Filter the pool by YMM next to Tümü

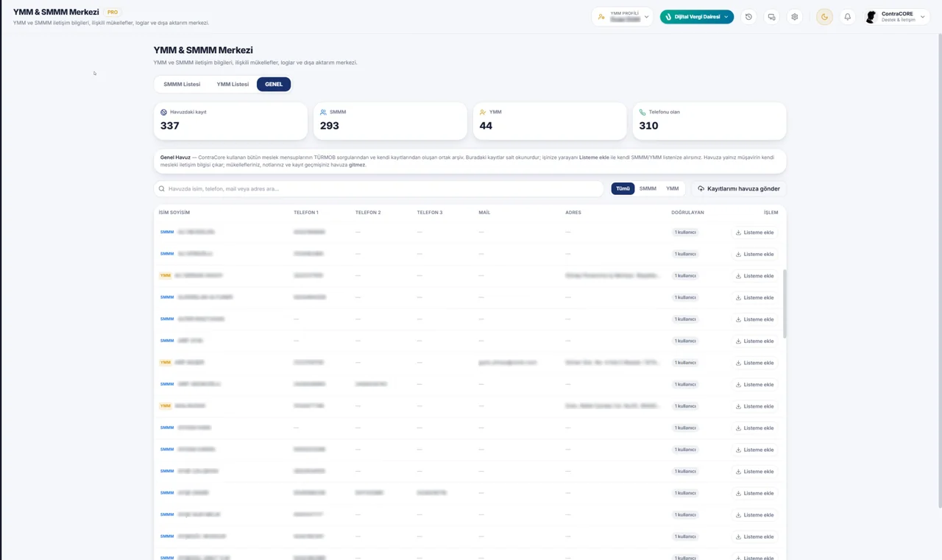[673, 189]
